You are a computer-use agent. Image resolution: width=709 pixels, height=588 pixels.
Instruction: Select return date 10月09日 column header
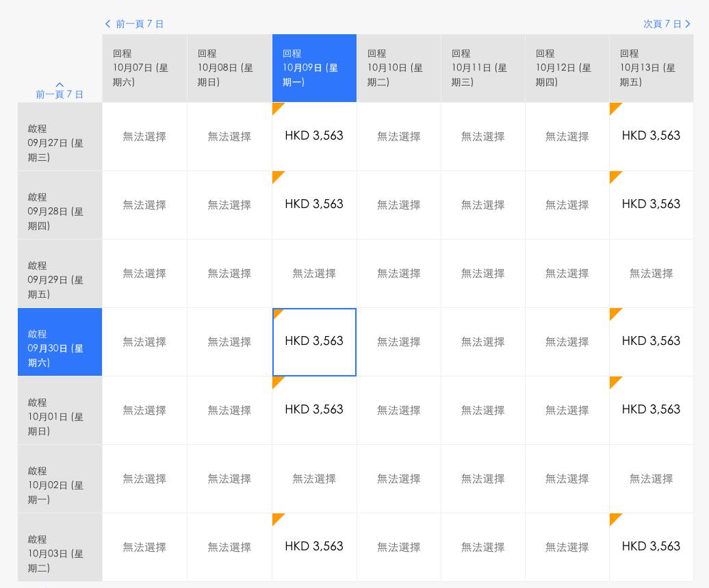coord(314,68)
